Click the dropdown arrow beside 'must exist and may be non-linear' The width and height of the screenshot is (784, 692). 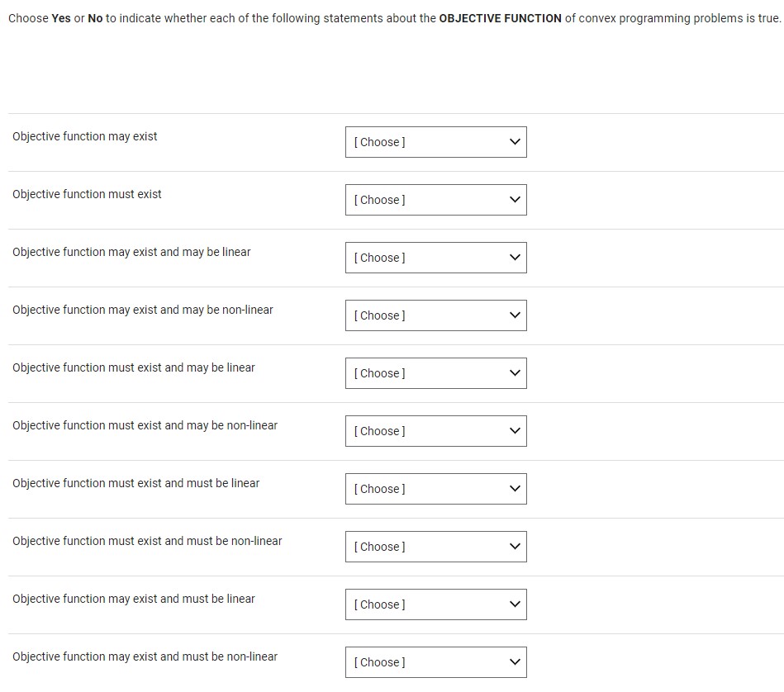(515, 430)
